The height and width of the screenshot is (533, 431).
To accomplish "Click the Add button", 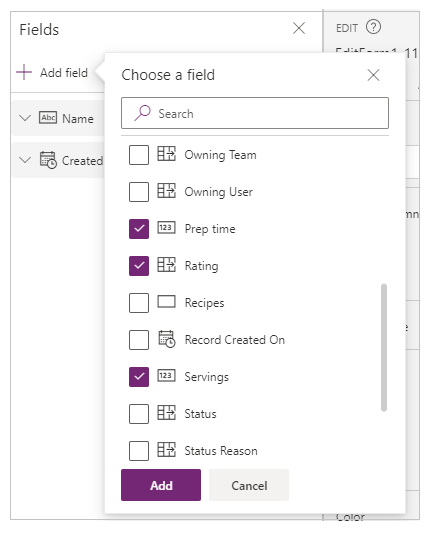I will (x=161, y=485).
